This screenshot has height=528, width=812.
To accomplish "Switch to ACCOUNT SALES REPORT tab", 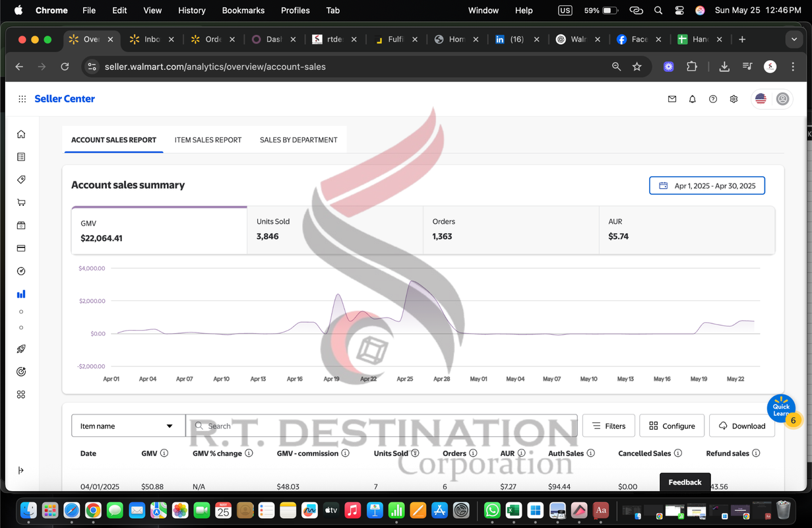I will coord(113,140).
